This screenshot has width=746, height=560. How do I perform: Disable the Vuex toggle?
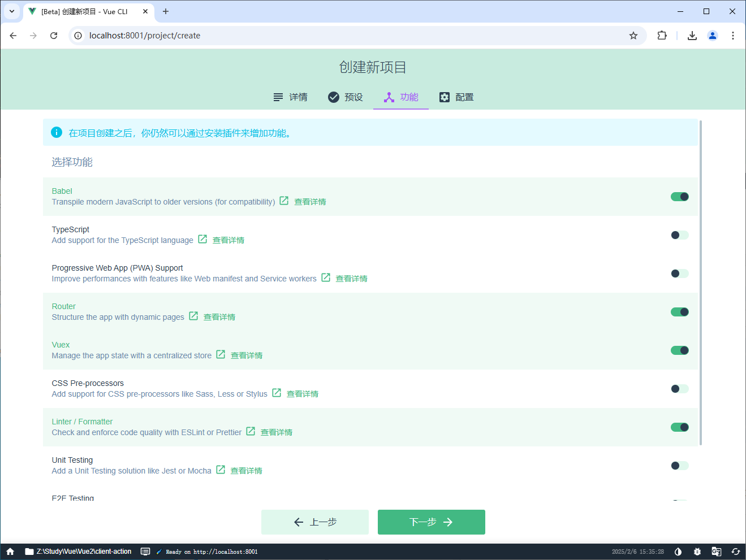(680, 350)
